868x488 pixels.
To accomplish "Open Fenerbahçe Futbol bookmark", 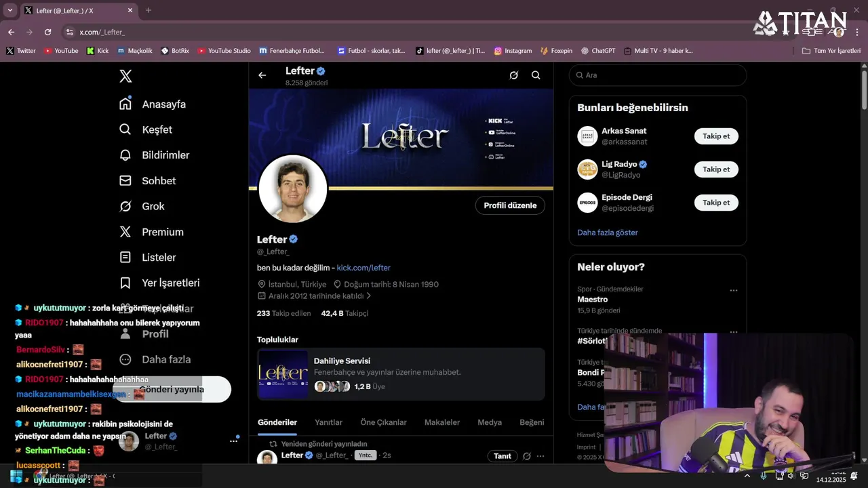I will coord(292,51).
